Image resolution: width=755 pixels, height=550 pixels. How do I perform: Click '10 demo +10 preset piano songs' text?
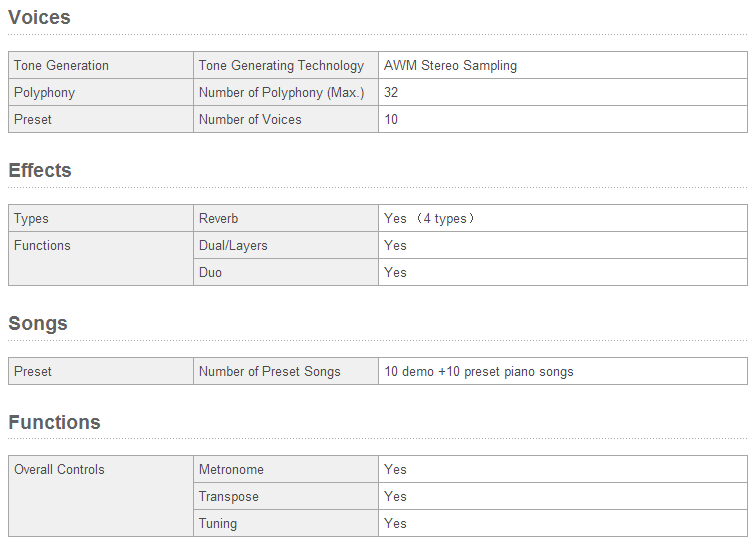coord(478,372)
